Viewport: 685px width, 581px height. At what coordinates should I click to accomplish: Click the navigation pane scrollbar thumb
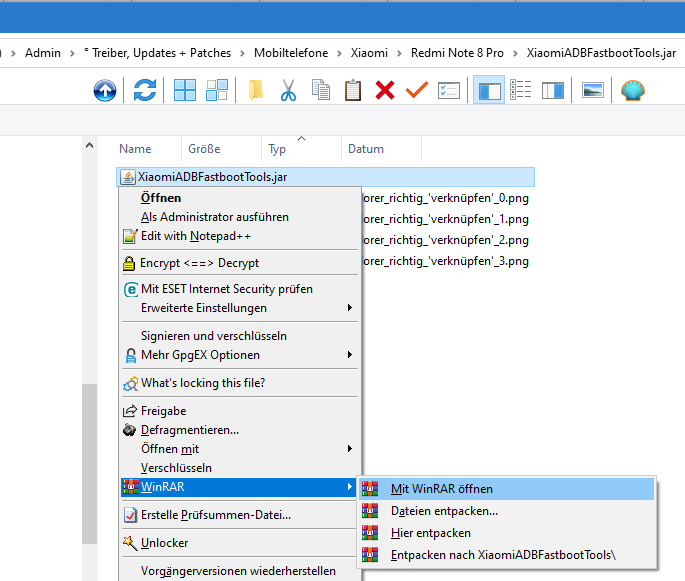[90, 464]
